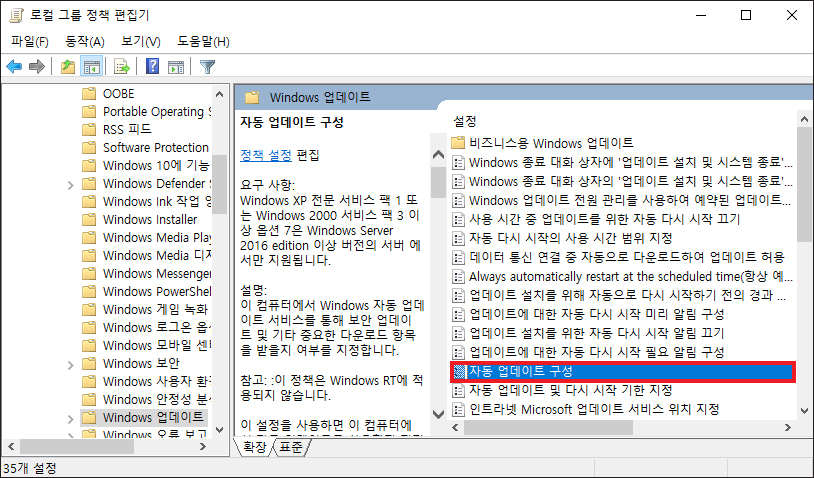Select Windows Ink 작업 folder

157,201
